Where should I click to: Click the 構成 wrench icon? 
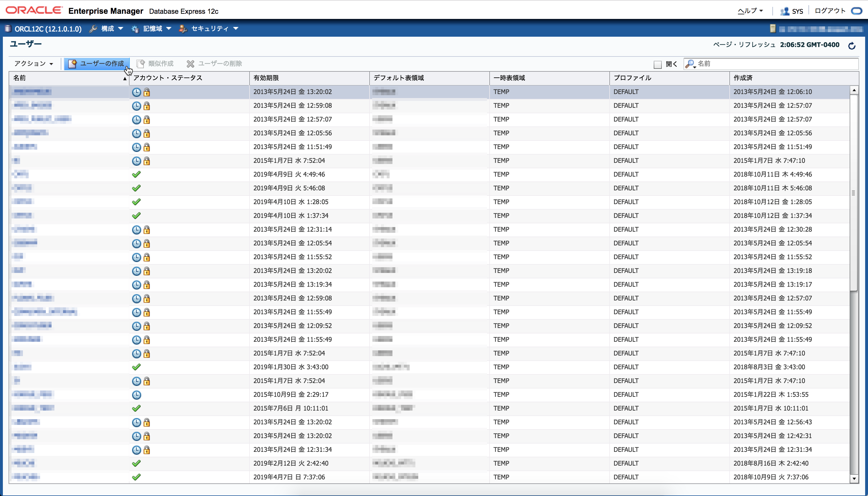[x=93, y=29]
